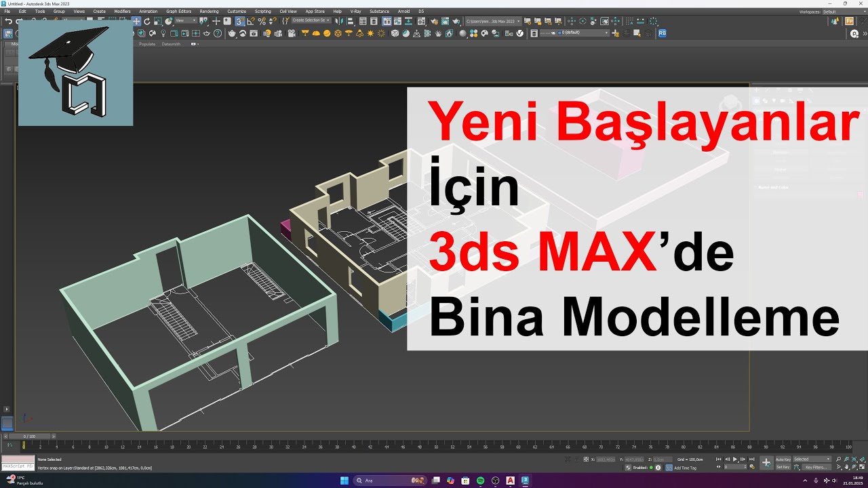Click the Add Time Tag label

point(685,468)
